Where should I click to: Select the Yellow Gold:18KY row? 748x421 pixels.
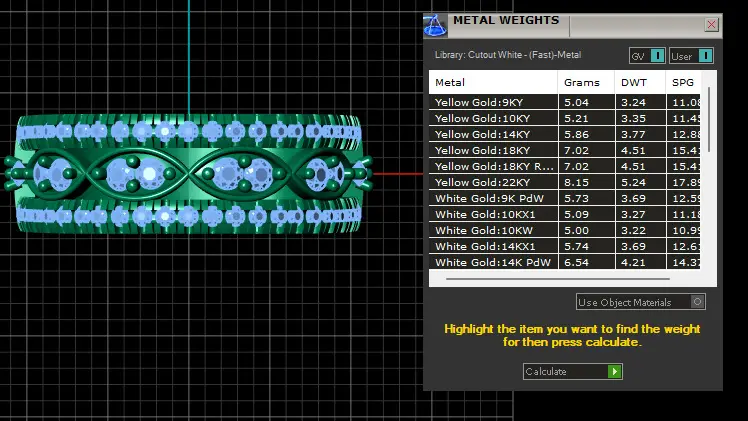pyautogui.click(x=564, y=150)
